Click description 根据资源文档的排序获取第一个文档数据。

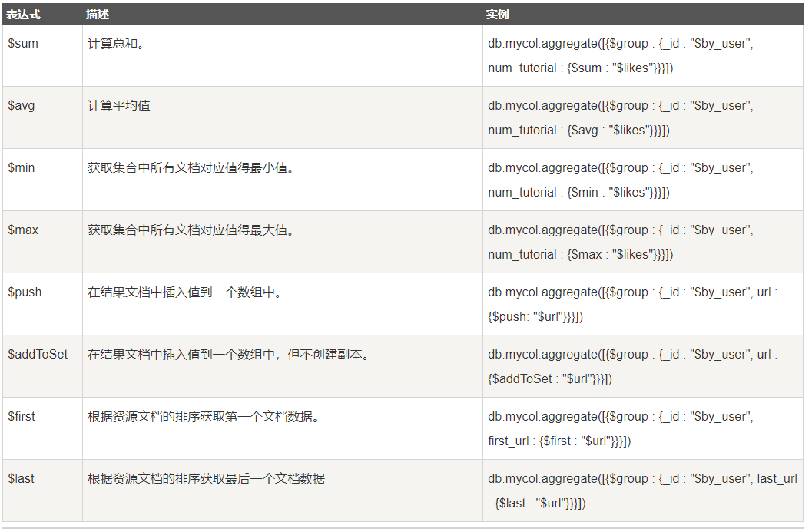click(x=204, y=416)
